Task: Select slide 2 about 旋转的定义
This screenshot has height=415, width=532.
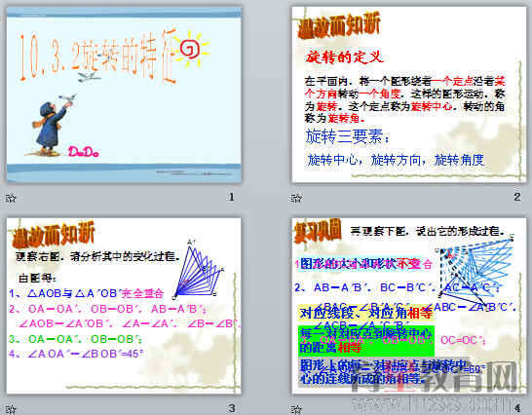Action: (409, 94)
